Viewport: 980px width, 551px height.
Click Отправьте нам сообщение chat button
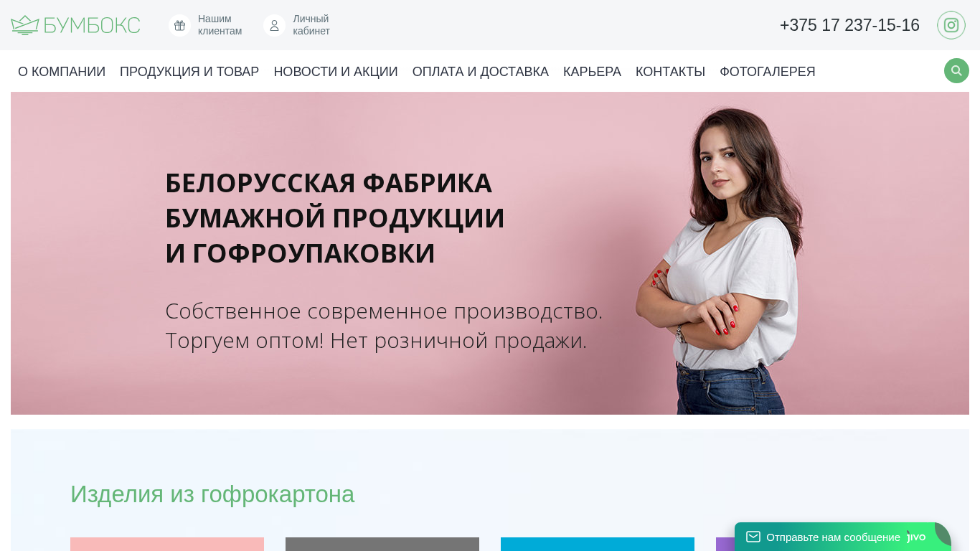843,537
